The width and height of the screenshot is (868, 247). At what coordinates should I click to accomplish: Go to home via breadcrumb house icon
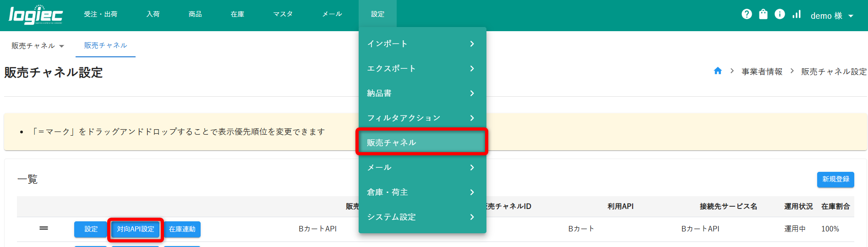(718, 71)
